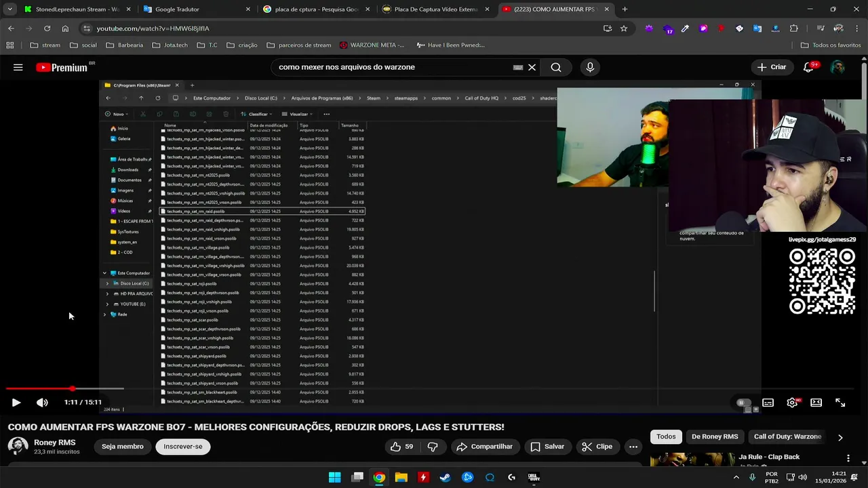View site information icon in address bar
This screenshot has width=868, height=488.
tap(85, 28)
